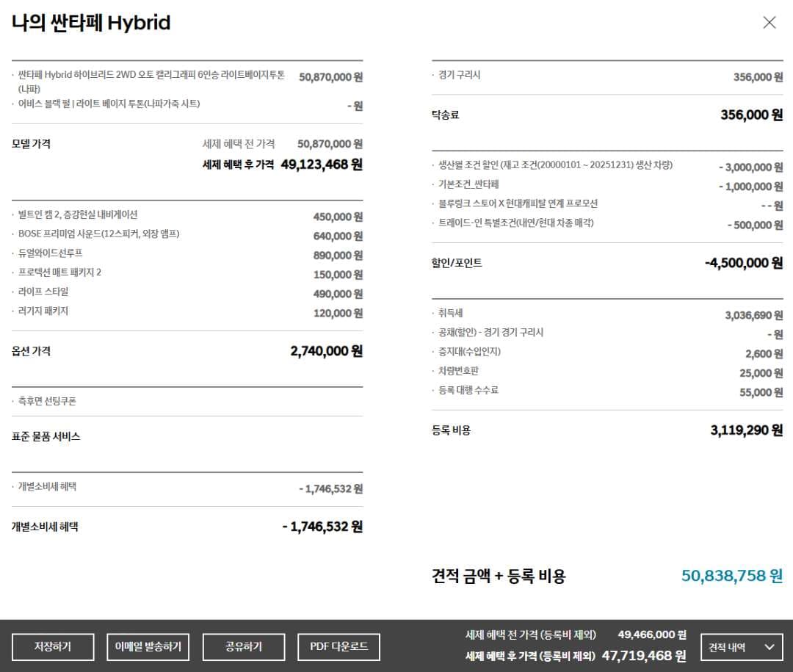Click the 탁송료 356,000 원 total

point(752,115)
